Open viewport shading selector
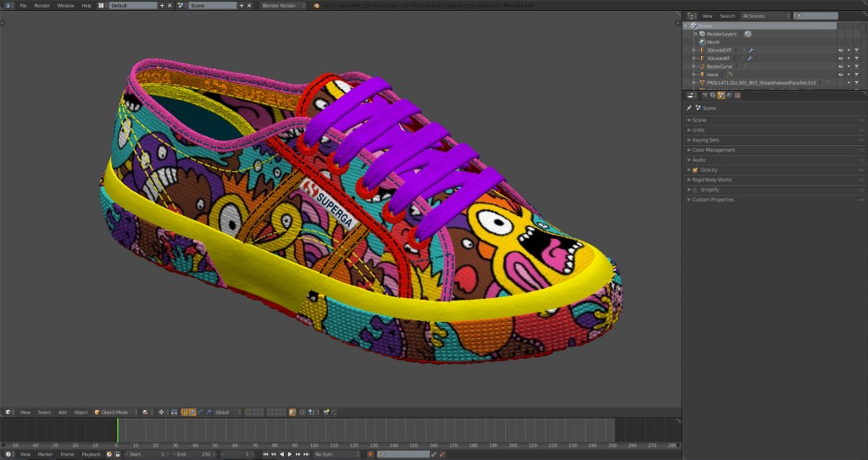 (x=146, y=413)
